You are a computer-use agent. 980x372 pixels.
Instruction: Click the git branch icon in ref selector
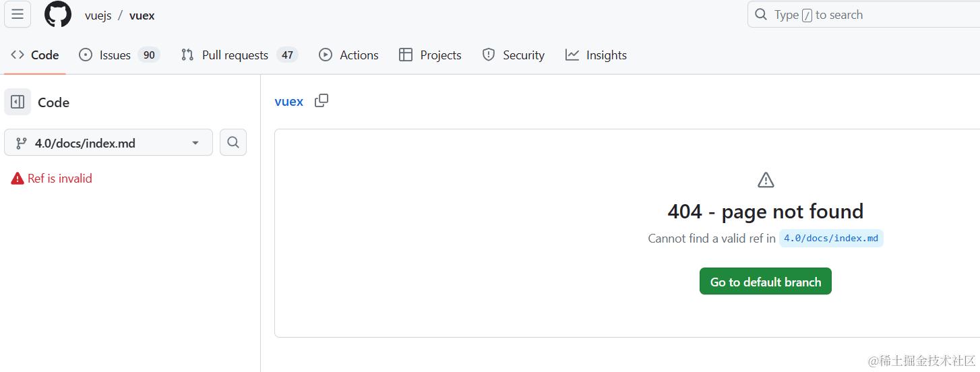(22, 143)
